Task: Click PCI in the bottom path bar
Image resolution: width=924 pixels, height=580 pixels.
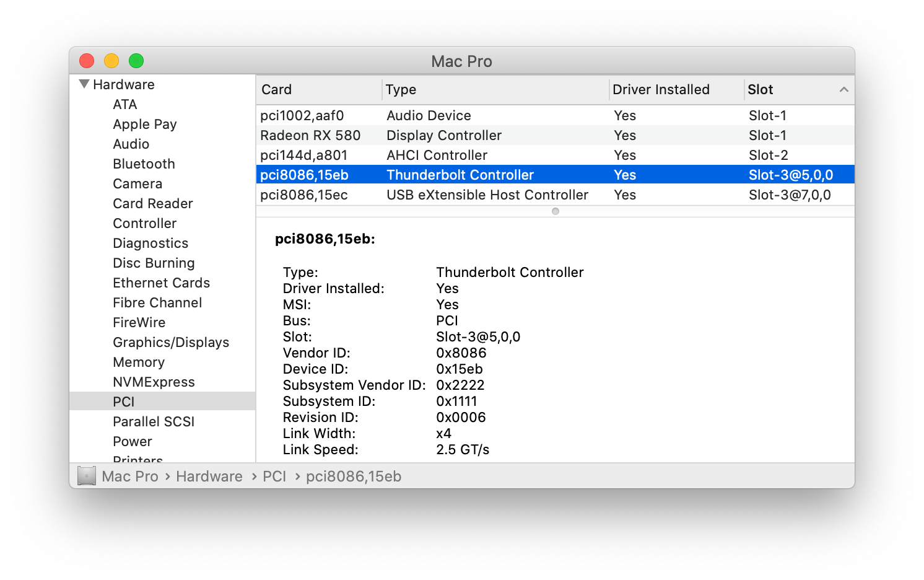Action: [x=274, y=476]
